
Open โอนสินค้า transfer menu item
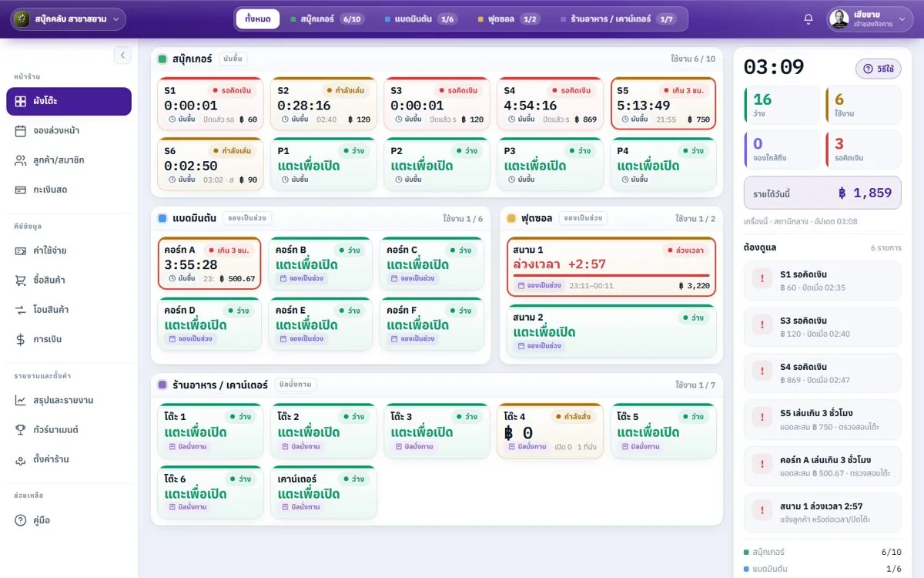point(69,310)
